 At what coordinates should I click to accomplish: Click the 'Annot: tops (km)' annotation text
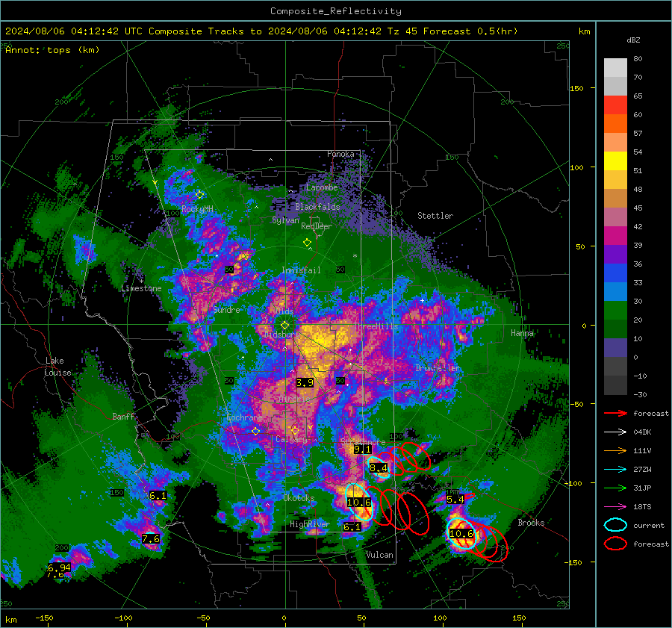[x=52, y=50]
